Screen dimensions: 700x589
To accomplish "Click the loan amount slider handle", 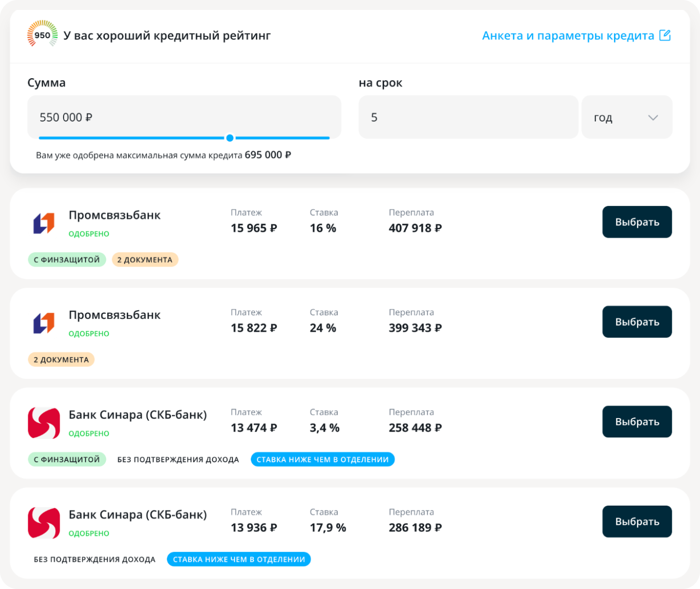I will [230, 138].
